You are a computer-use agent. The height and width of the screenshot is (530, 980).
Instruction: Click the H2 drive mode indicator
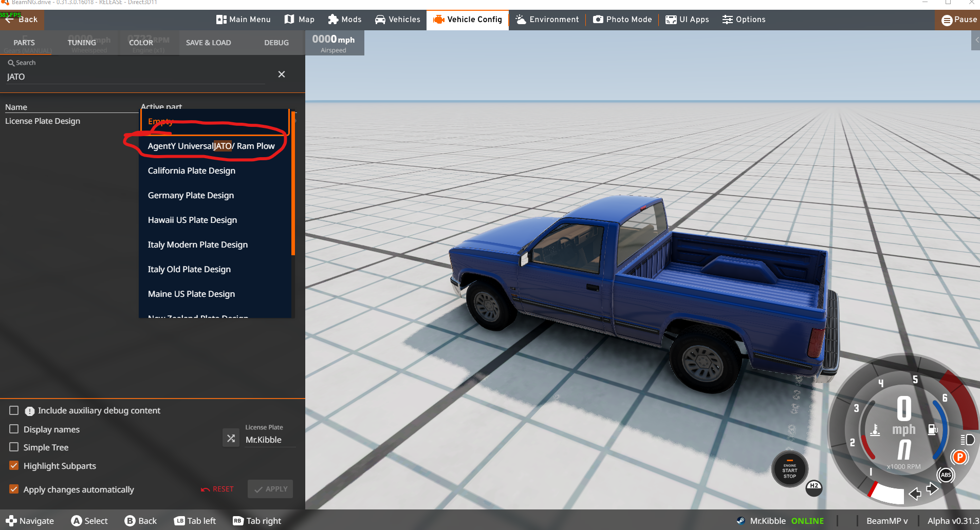[x=813, y=487]
